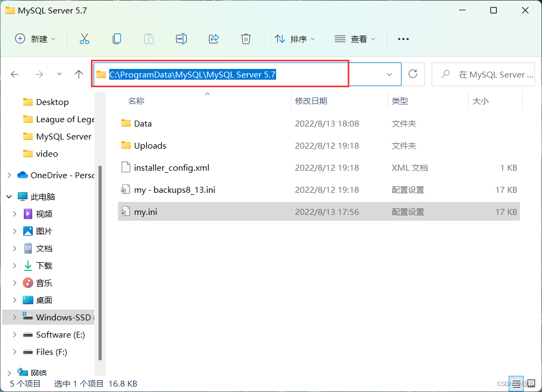Image resolution: width=542 pixels, height=392 pixels.
Task: Sort by 修改日期 column header
Action: pyautogui.click(x=311, y=101)
